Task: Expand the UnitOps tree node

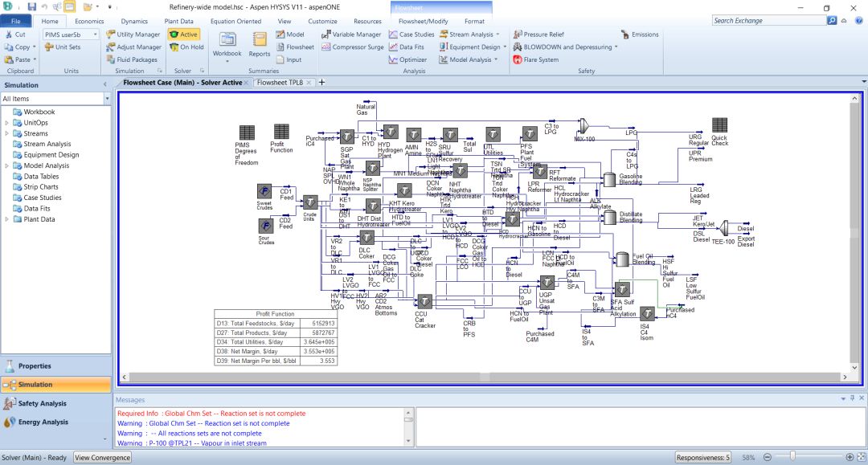Action: 6,123
